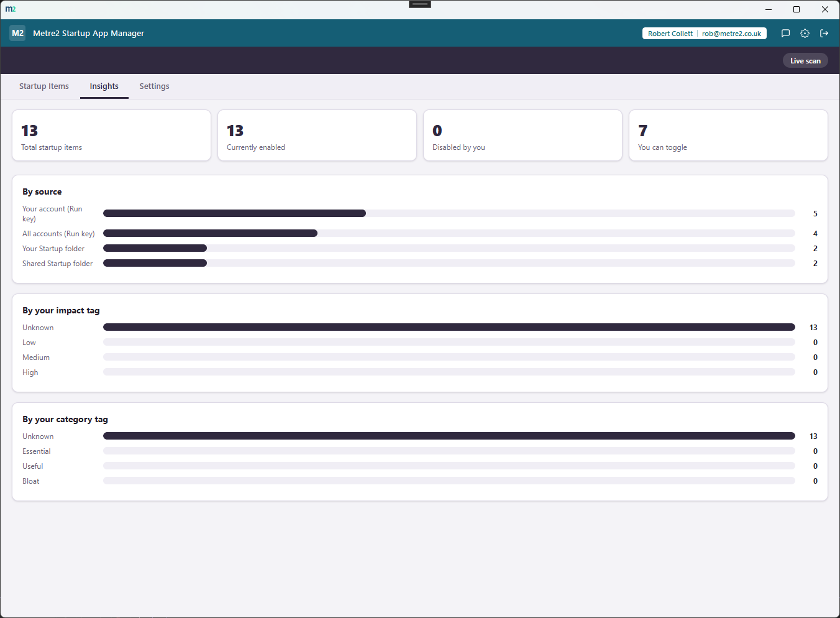Click the High impact label

point(30,372)
